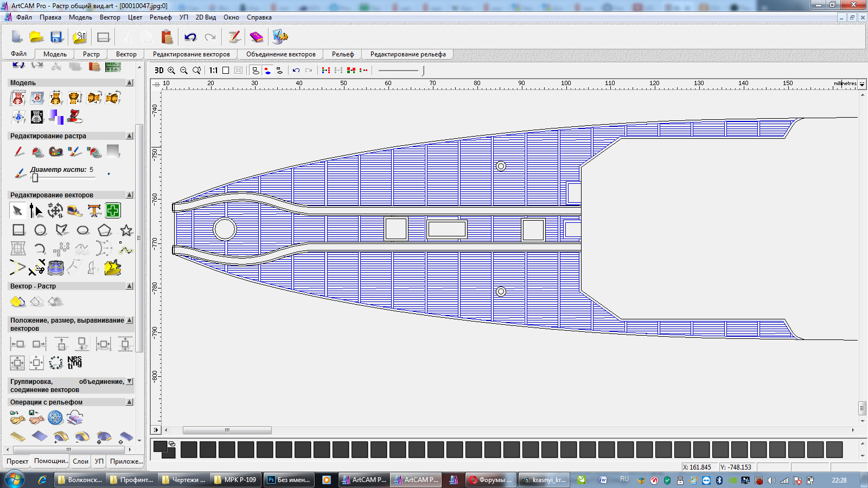
Task: Pick the star shape vector tool
Action: tap(126, 230)
